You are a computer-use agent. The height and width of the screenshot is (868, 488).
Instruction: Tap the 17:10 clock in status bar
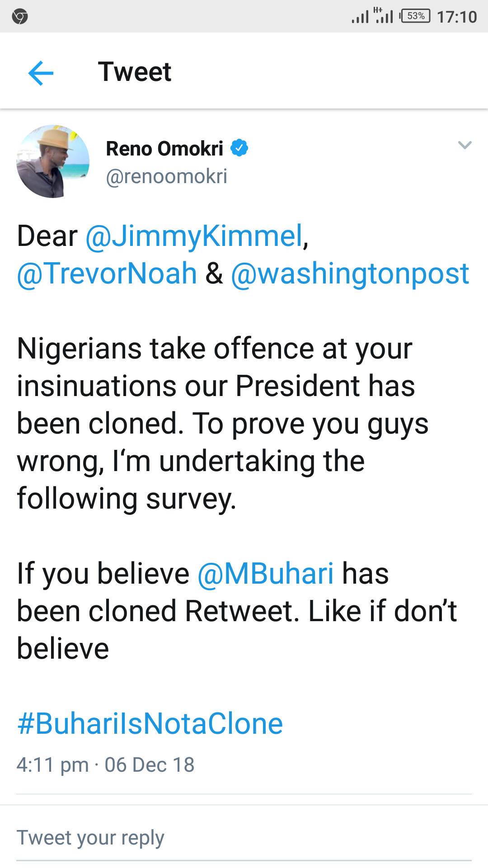[x=457, y=17]
